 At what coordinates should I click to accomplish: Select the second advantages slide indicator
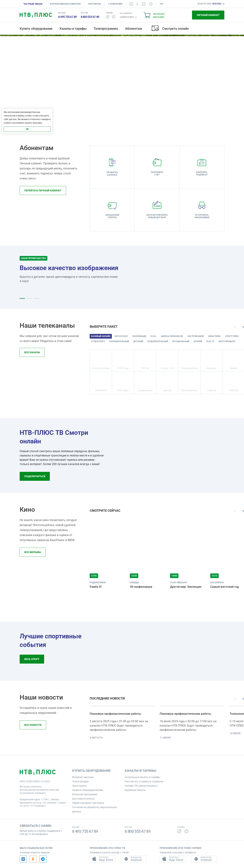30,299
